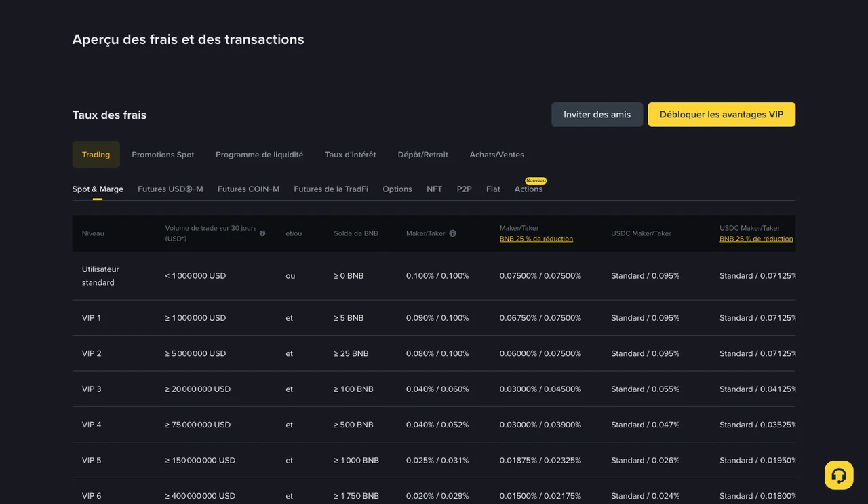The image size is (868, 504).
Task: Switch to the NFT sub-tab
Action: coord(434,189)
